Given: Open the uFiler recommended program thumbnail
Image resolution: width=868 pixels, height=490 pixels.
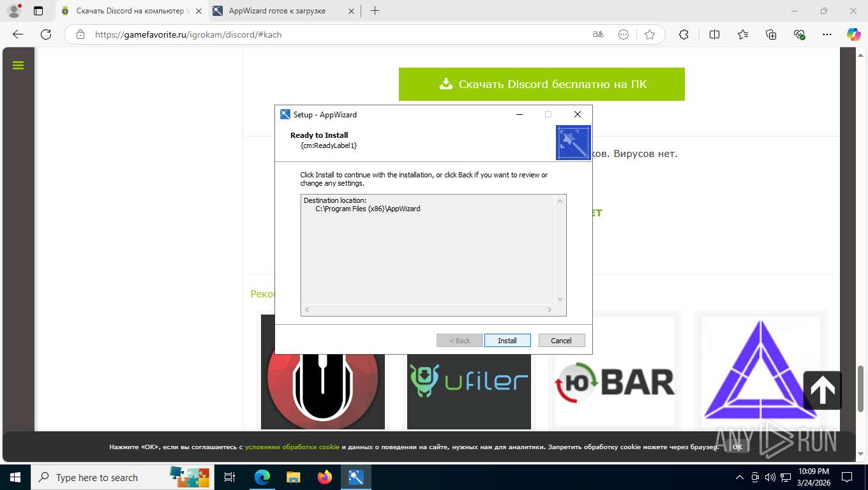Looking at the screenshot, I should pos(469,371).
